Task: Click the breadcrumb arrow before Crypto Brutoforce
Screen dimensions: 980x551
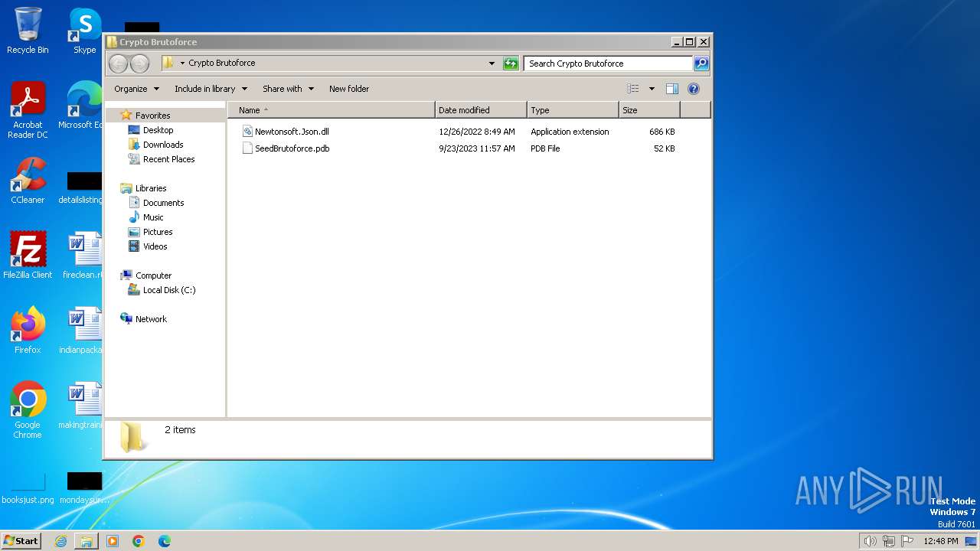Action: 182,64
